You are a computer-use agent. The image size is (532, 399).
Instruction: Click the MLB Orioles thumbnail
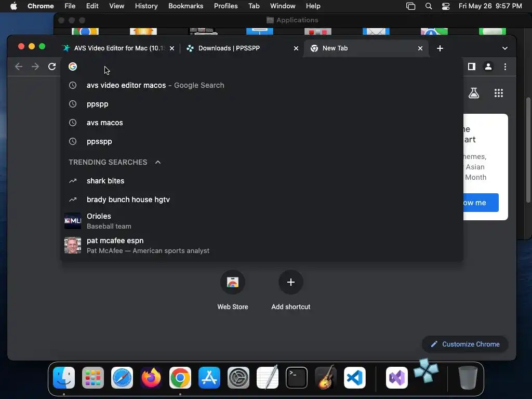pos(73,221)
